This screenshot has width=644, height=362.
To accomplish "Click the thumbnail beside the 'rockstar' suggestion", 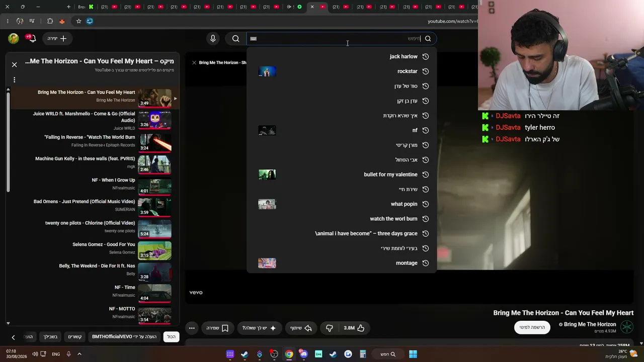I will click(267, 71).
